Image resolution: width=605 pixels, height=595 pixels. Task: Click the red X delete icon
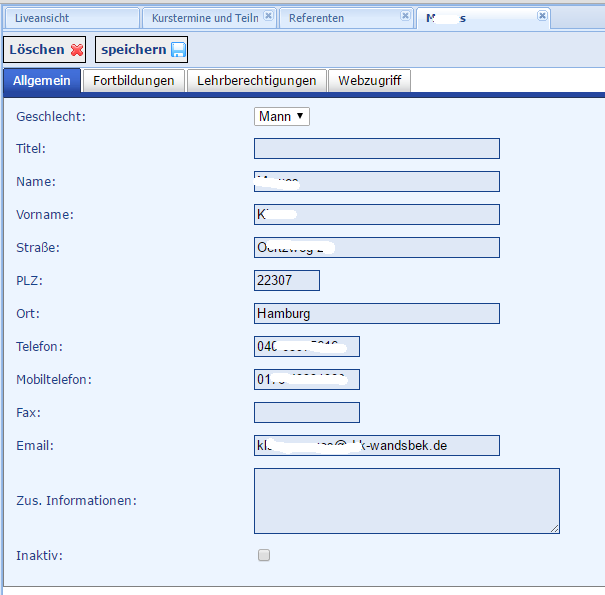click(77, 50)
